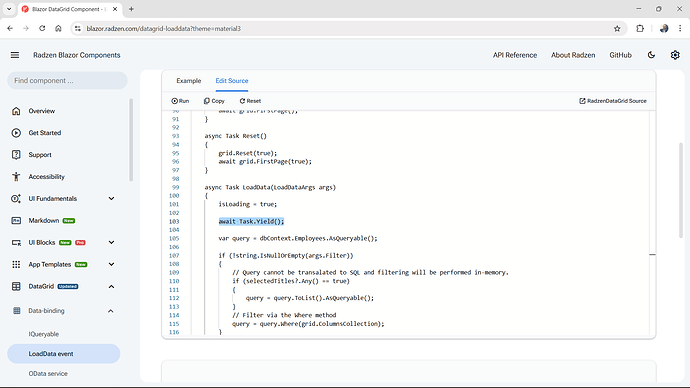Image resolution: width=690 pixels, height=388 pixels.
Task: Click the UI Blocks icon
Action: [x=16, y=242]
